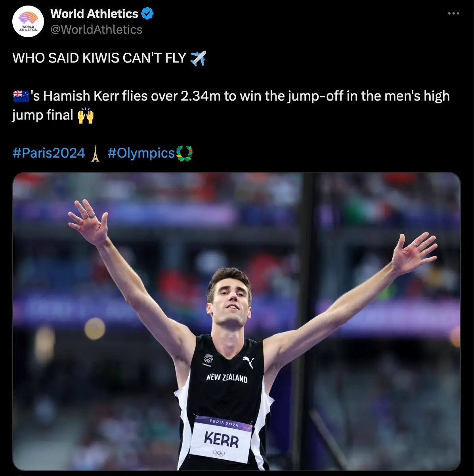Follow the #Olympics hashtag link
This screenshot has height=476, width=474.
[x=141, y=153]
